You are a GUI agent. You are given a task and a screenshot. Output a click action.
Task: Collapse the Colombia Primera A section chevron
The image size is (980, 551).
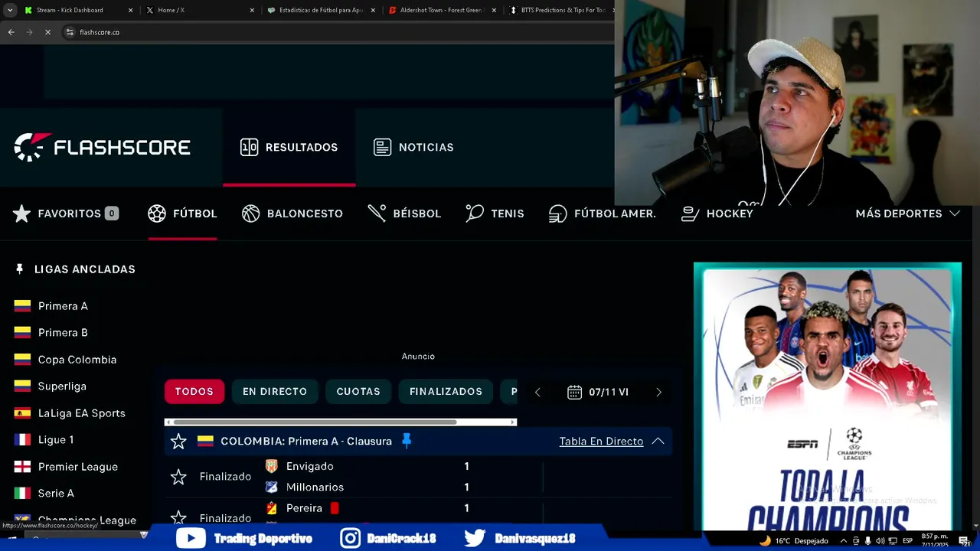coord(658,442)
